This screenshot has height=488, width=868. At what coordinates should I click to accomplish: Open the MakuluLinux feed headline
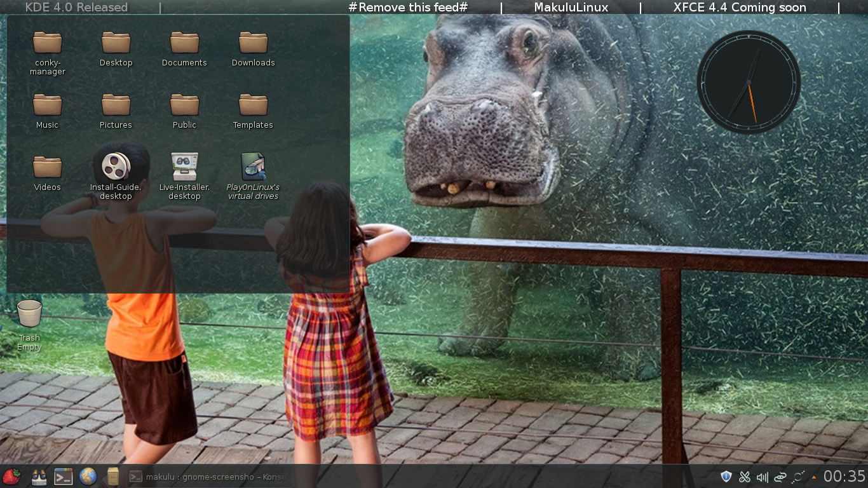(x=571, y=8)
